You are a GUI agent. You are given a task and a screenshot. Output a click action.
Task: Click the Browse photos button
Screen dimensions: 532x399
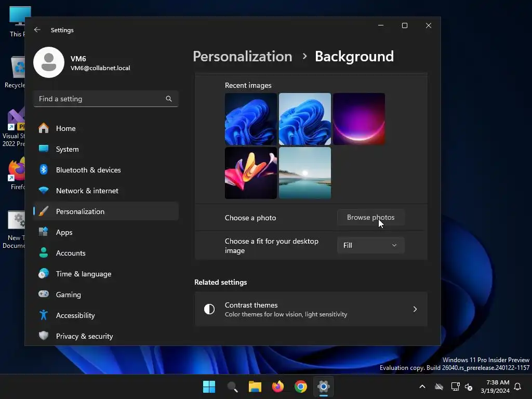[x=370, y=217]
